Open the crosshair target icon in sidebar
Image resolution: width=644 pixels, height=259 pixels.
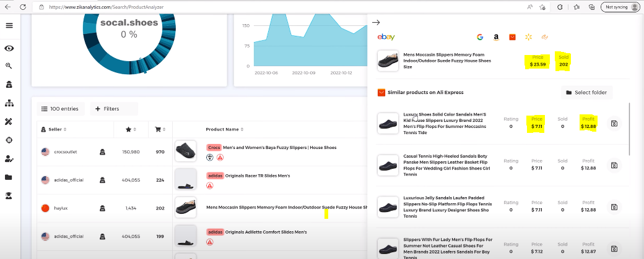point(9,140)
